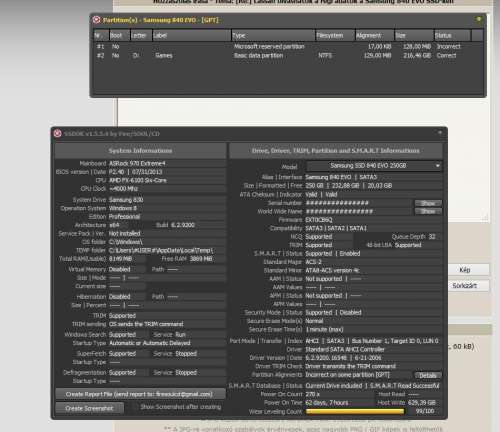Screen dimensions: 500x432
Task: Click the Automatic or Automatic Delayed startup value
Action: [x=150, y=343]
